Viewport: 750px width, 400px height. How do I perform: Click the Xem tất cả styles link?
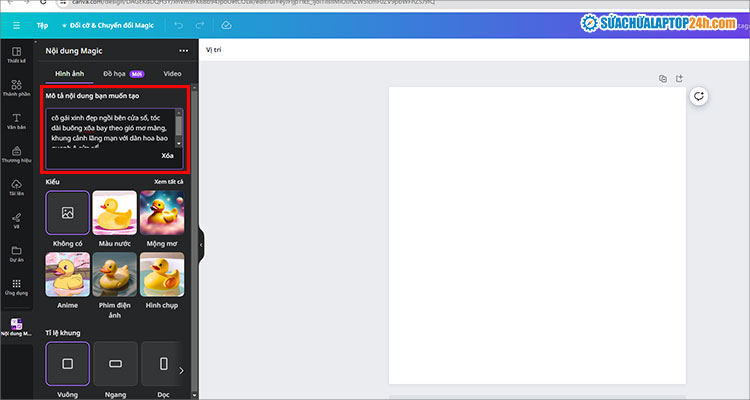click(x=175, y=182)
